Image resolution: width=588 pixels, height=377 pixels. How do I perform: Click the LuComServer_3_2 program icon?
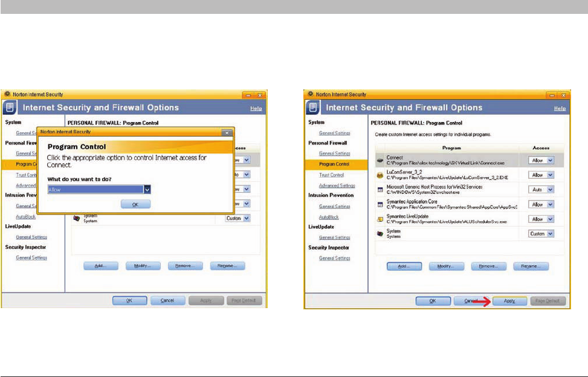tap(380, 175)
